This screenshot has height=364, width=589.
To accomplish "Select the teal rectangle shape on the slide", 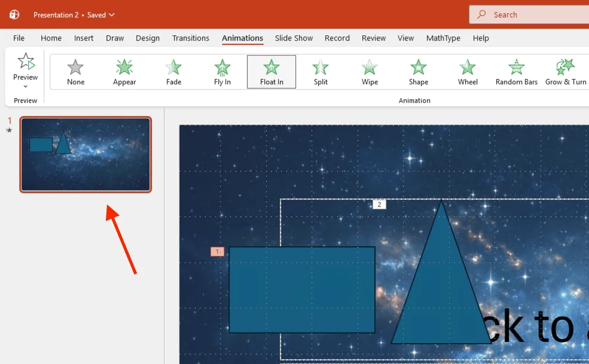I will (x=302, y=290).
